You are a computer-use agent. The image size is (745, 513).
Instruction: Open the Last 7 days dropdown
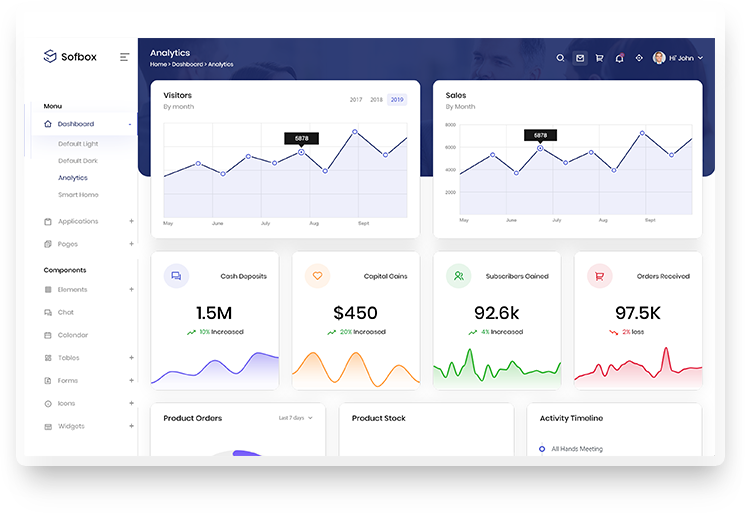click(296, 417)
